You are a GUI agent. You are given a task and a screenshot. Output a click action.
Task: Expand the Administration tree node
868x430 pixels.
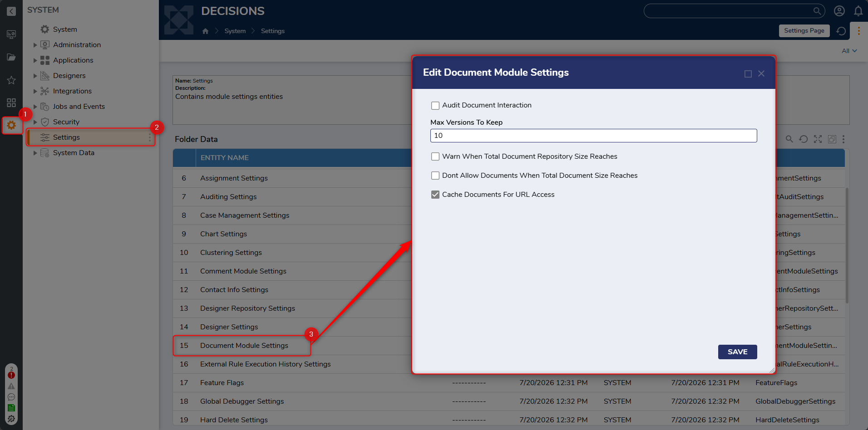click(x=35, y=45)
